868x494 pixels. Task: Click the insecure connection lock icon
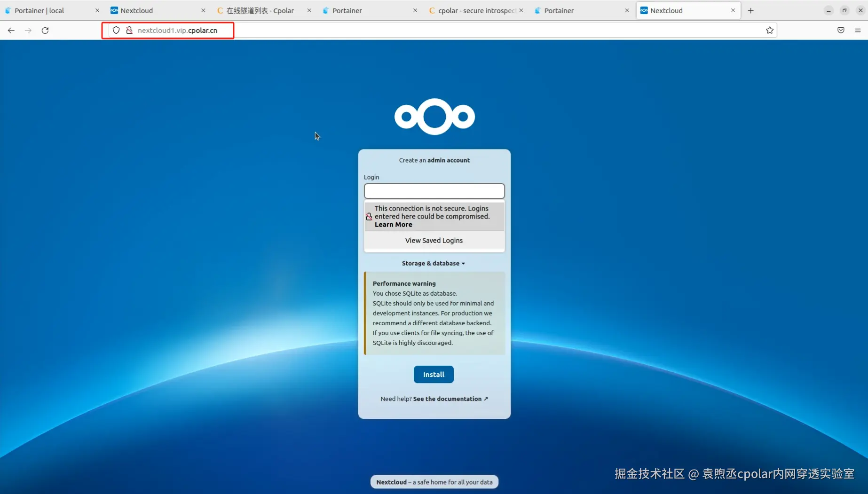coord(129,30)
